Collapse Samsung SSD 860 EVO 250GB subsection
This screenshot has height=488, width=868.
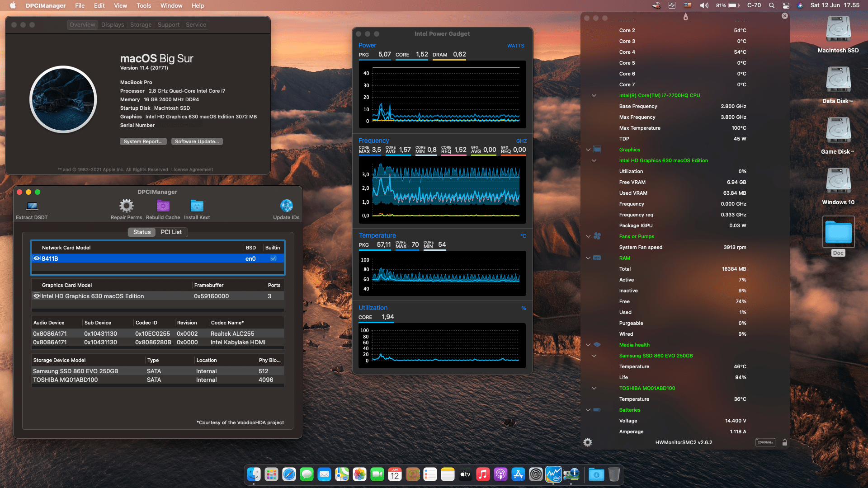[594, 356]
